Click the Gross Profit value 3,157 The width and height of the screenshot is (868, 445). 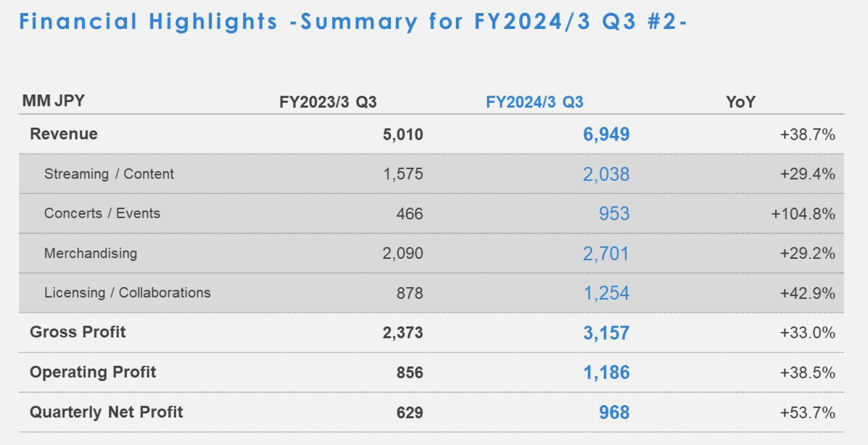click(606, 333)
